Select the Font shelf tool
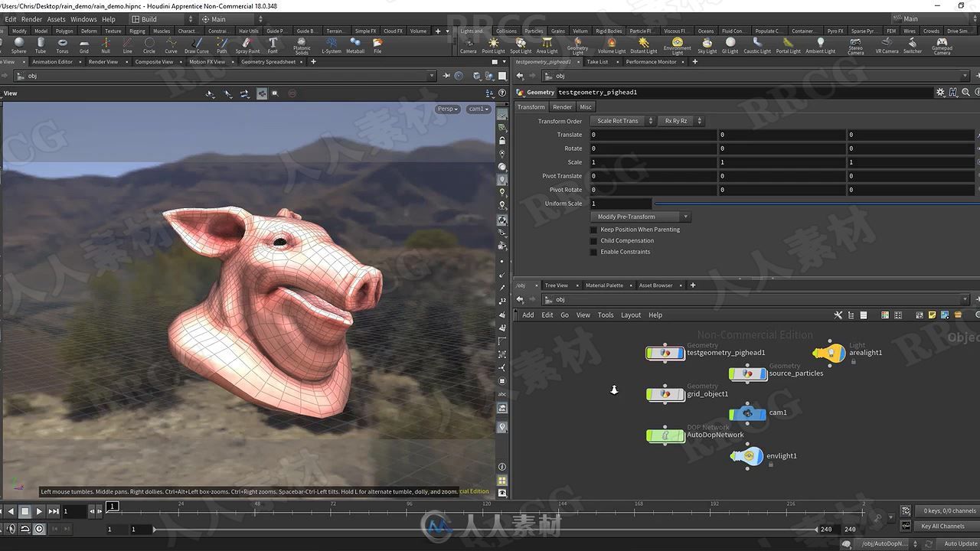Image resolution: width=980 pixels, height=551 pixels. 273,45
